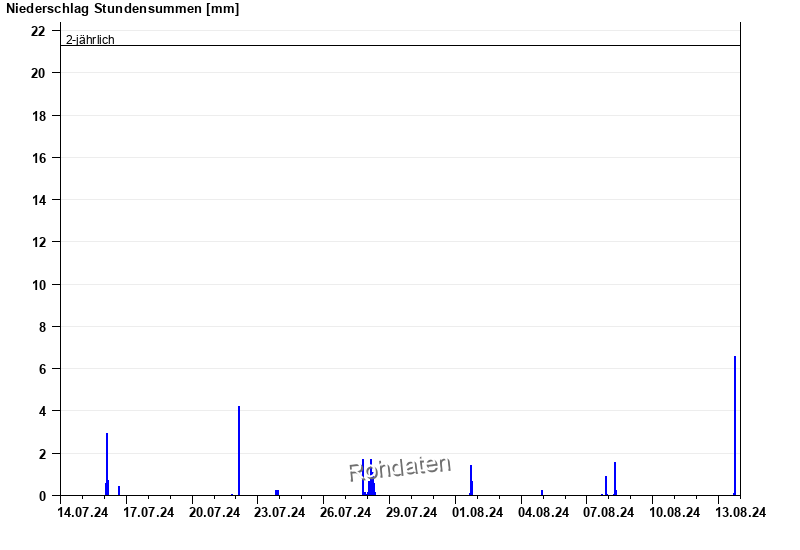Choose the 29.07.24 axis date label

(412, 513)
